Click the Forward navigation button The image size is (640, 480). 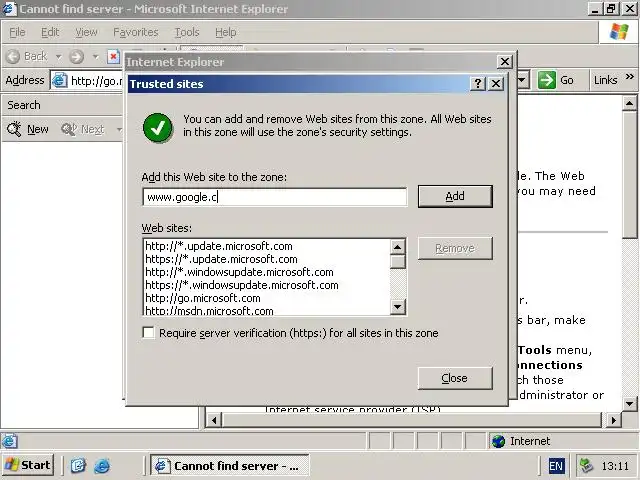click(76, 56)
